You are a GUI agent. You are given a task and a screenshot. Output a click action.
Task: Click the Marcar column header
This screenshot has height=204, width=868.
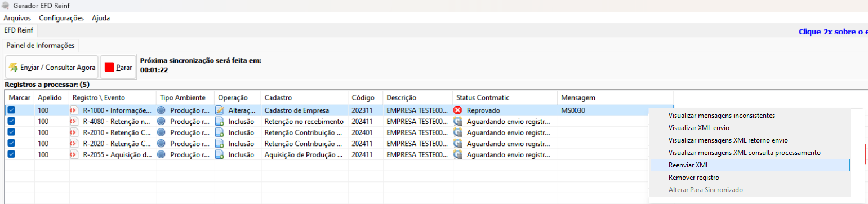click(20, 98)
